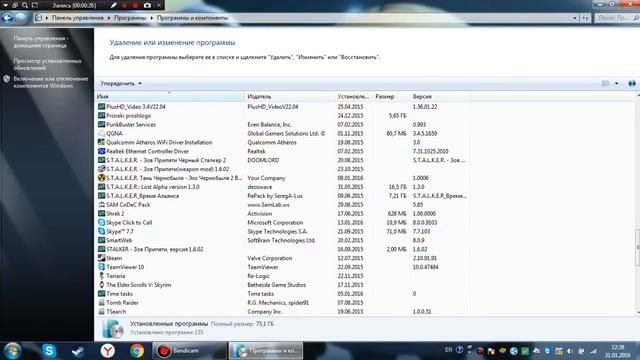The width and height of the screenshot is (640, 360).
Task: Click the Skype Click to Call icon
Action: point(101,222)
